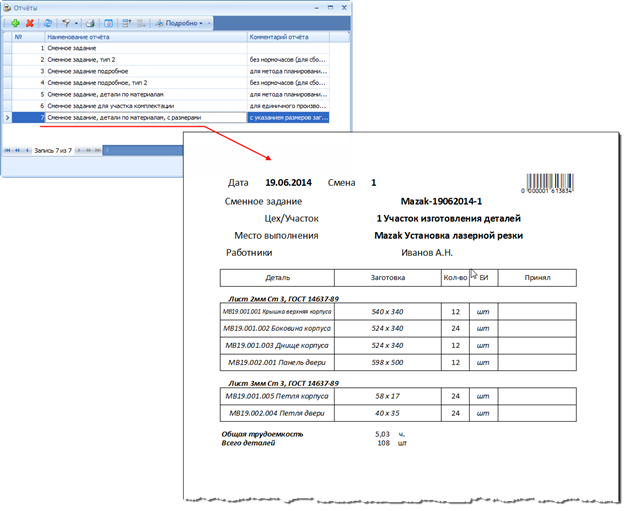Expand the Filter icon dropdown arrow
Image resolution: width=624 pixels, height=511 pixels.
(x=76, y=21)
